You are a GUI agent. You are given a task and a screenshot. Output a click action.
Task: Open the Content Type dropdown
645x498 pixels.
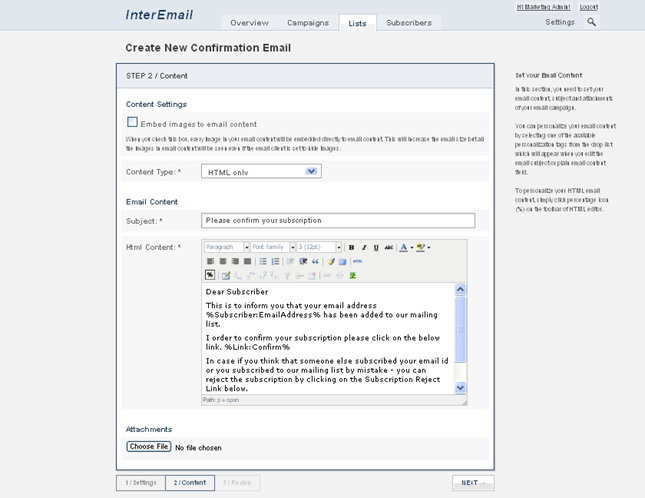(x=311, y=172)
